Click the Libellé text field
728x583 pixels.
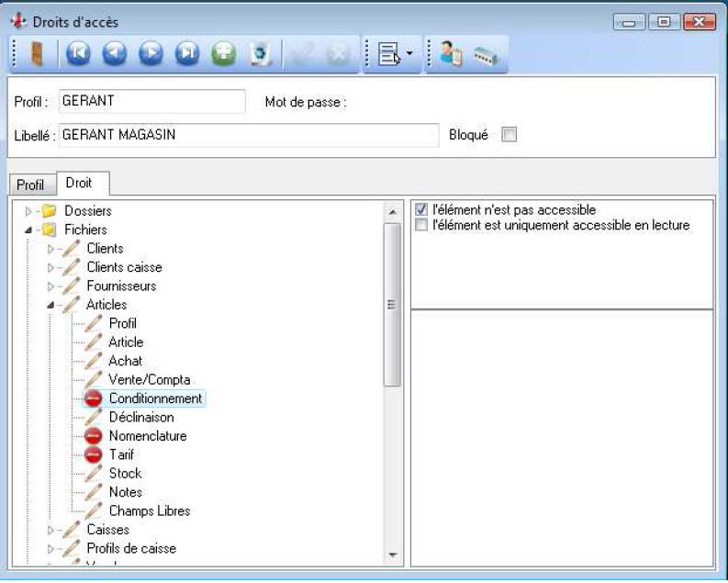(x=248, y=135)
